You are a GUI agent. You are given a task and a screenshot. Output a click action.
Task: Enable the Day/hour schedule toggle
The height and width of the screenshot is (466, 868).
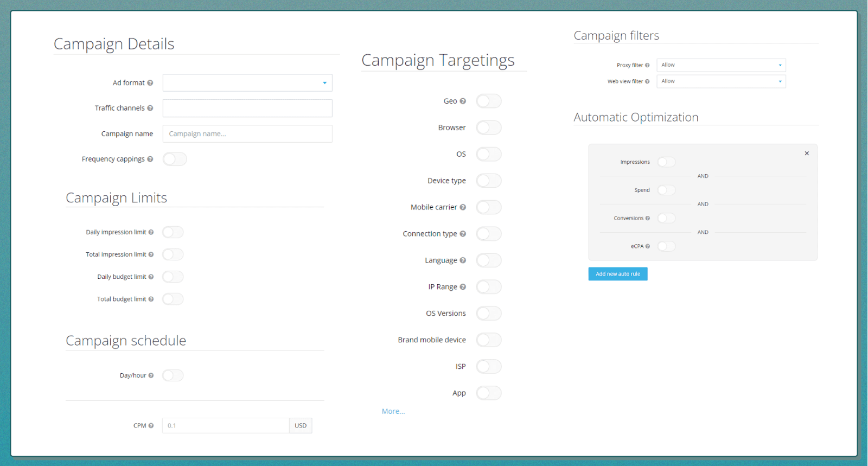tap(173, 375)
